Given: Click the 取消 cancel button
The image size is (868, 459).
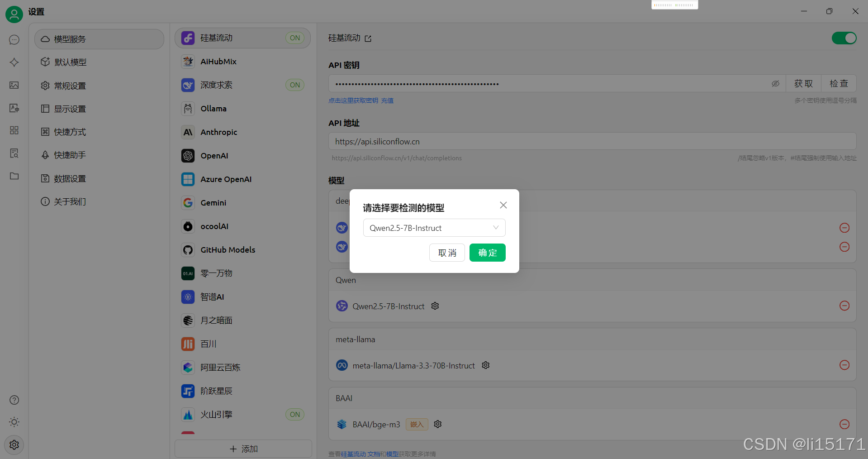Looking at the screenshot, I should [447, 253].
